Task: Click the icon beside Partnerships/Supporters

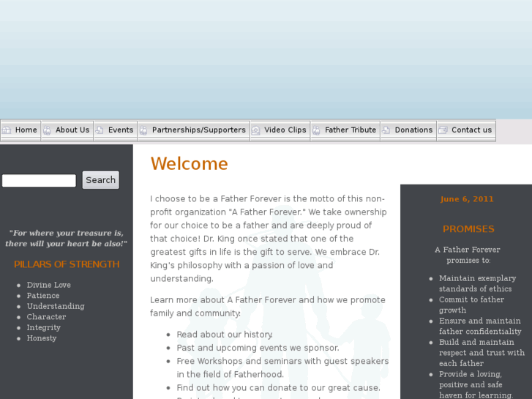Action: point(143,130)
